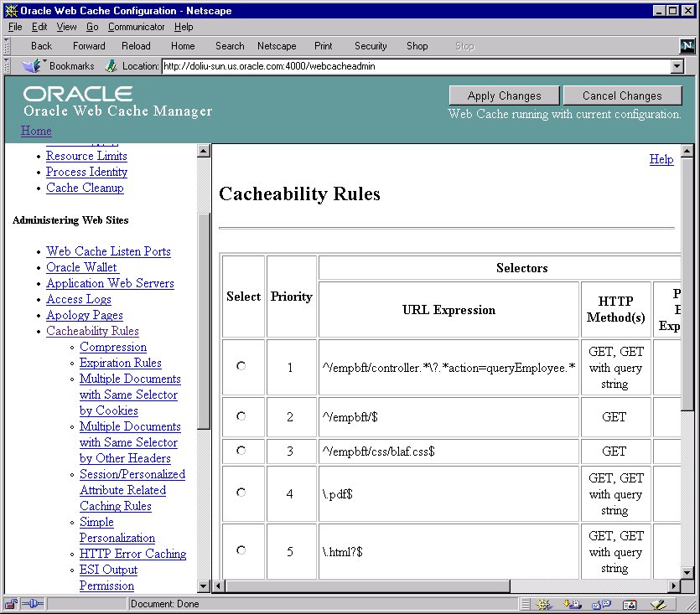Open the Expiration Rules link
This screenshot has height=614, width=700.
coord(121,363)
